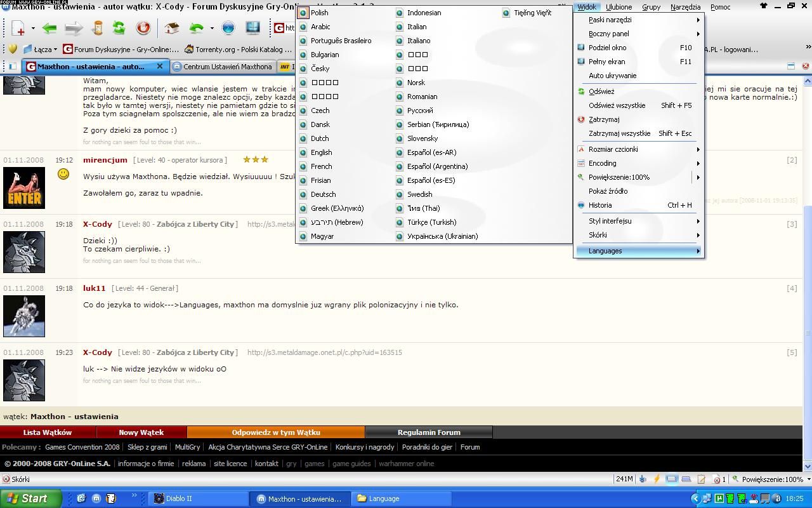
Task: Open status bar Powiększenie:100% zoom dropdown
Action: tap(808, 479)
